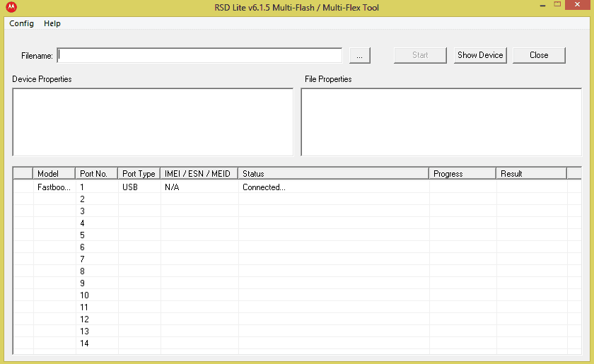Sort by the Model column header
This screenshot has height=364, width=594.
point(54,173)
